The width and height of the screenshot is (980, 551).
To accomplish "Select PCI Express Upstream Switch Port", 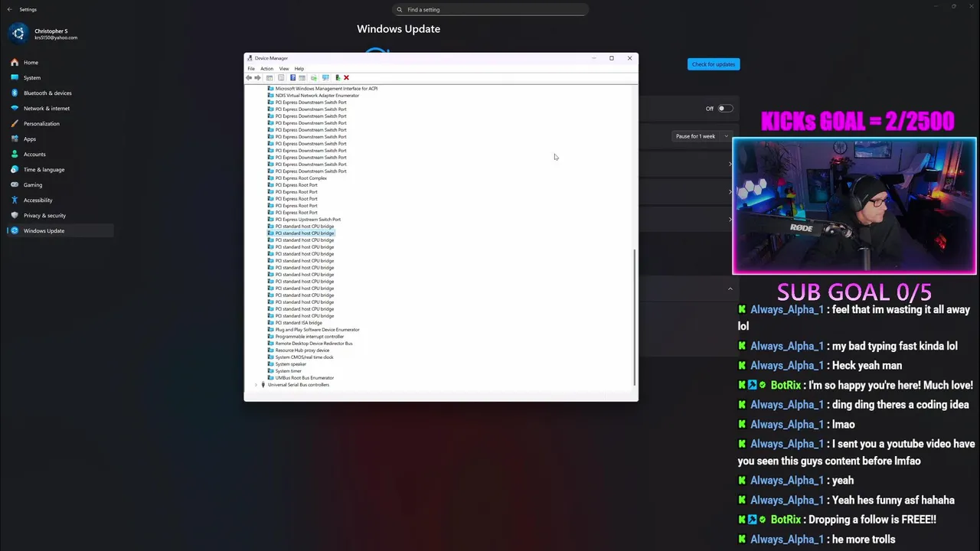I will click(x=308, y=219).
